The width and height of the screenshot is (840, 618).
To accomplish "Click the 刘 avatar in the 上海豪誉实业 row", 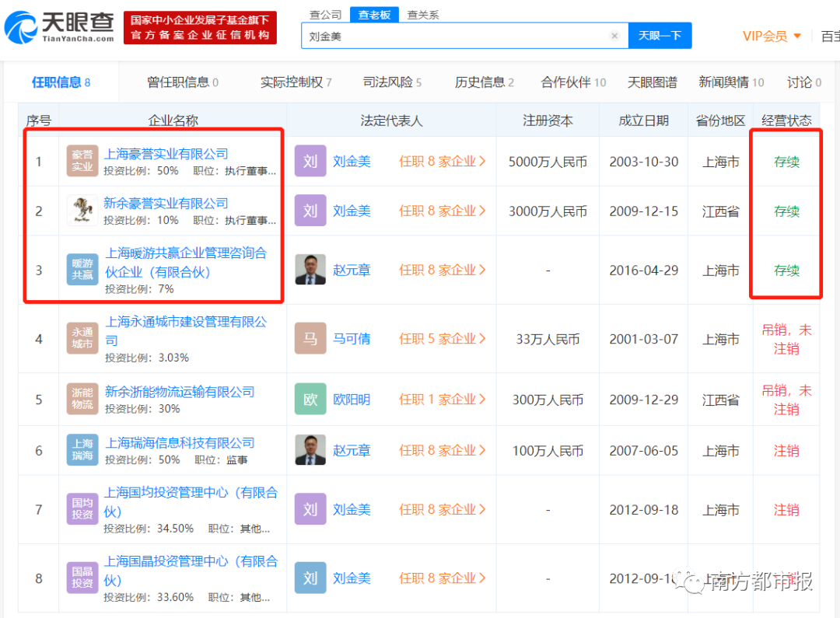I will pos(310,161).
